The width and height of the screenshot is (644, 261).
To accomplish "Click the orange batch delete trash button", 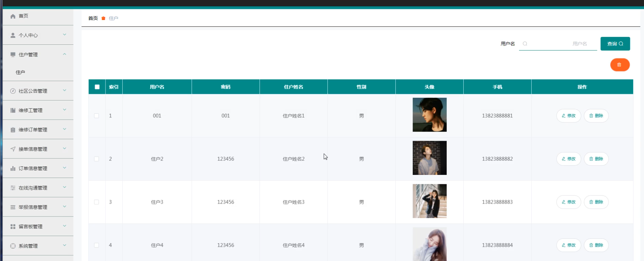I will pos(619,65).
